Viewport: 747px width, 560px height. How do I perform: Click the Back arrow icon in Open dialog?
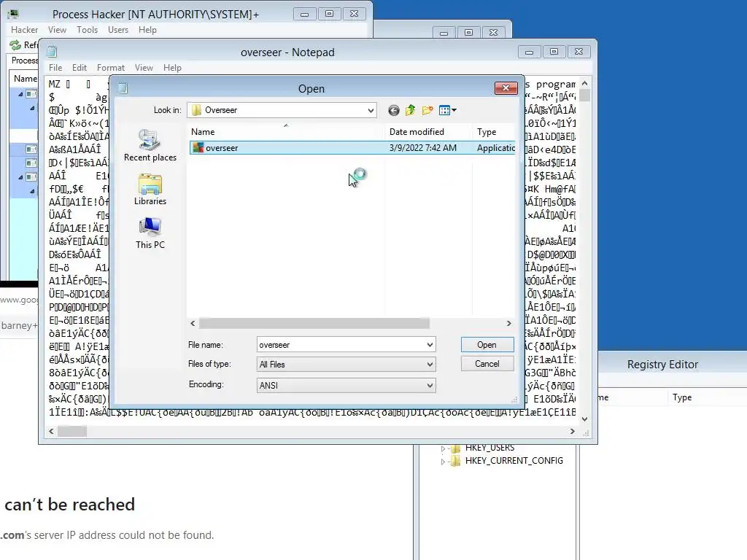(393, 111)
